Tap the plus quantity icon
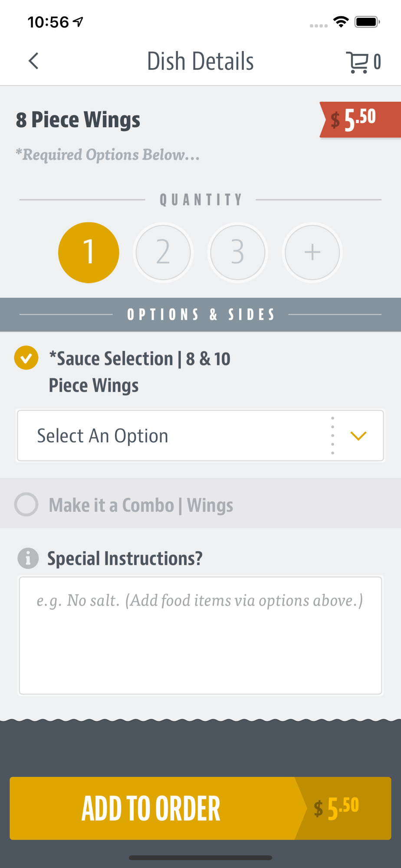 tap(312, 252)
